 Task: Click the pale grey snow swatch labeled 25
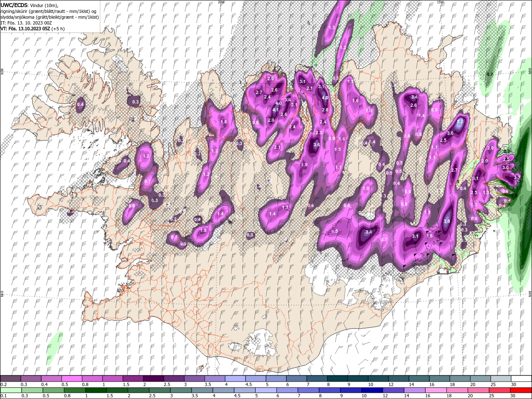pyautogui.click(x=501, y=379)
